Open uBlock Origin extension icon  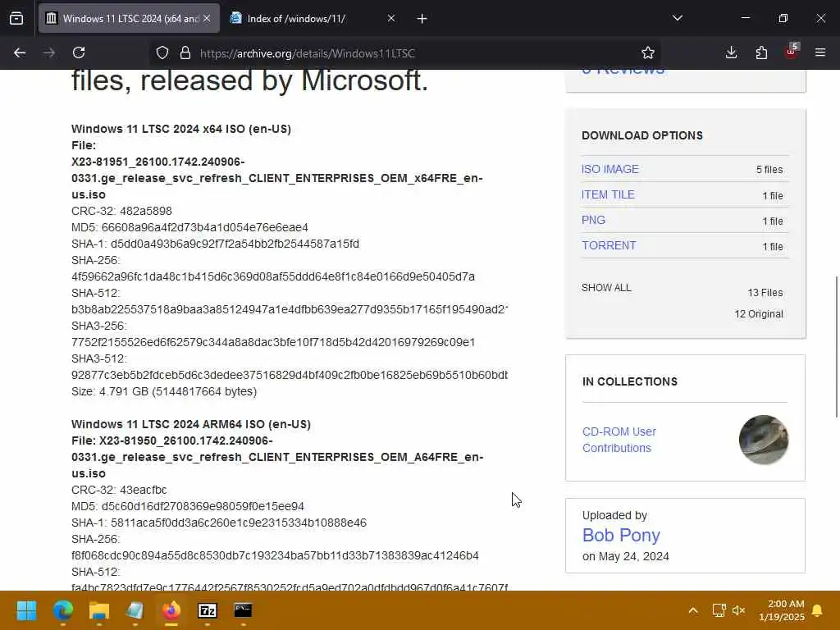click(792, 52)
